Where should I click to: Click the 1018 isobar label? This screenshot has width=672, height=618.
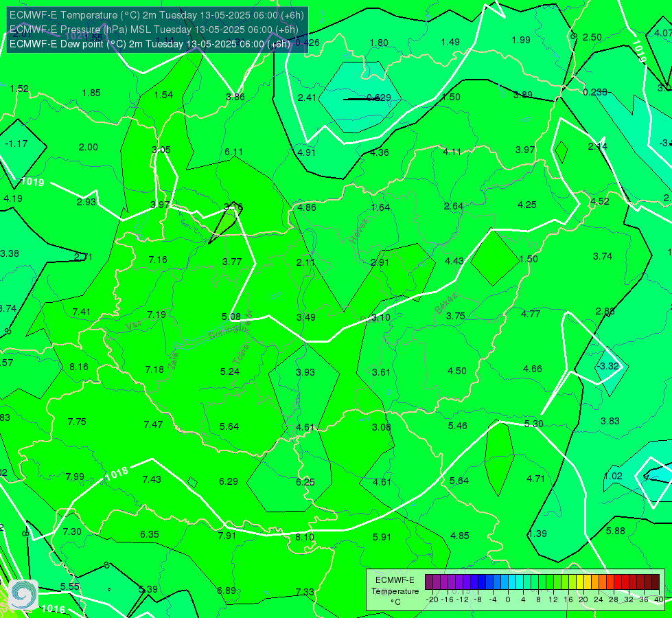coord(117,474)
